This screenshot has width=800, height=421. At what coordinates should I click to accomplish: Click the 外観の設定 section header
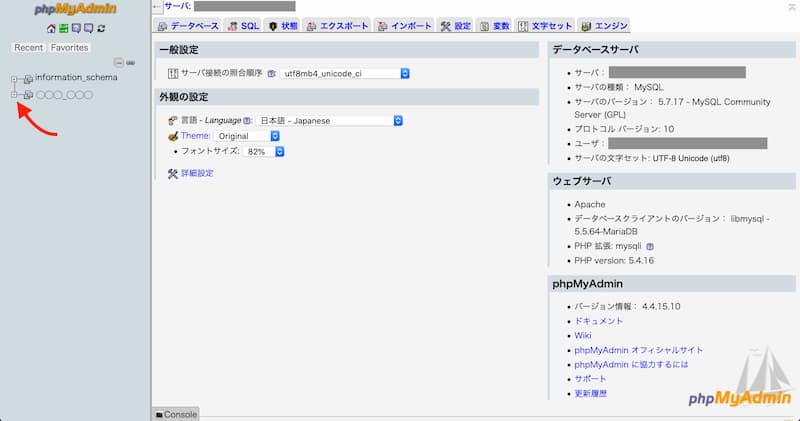coord(346,97)
